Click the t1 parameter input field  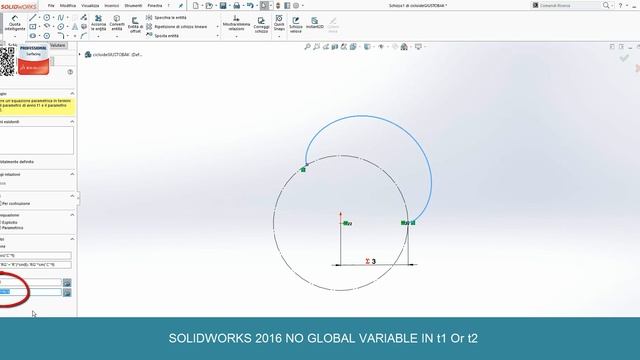tap(31, 282)
